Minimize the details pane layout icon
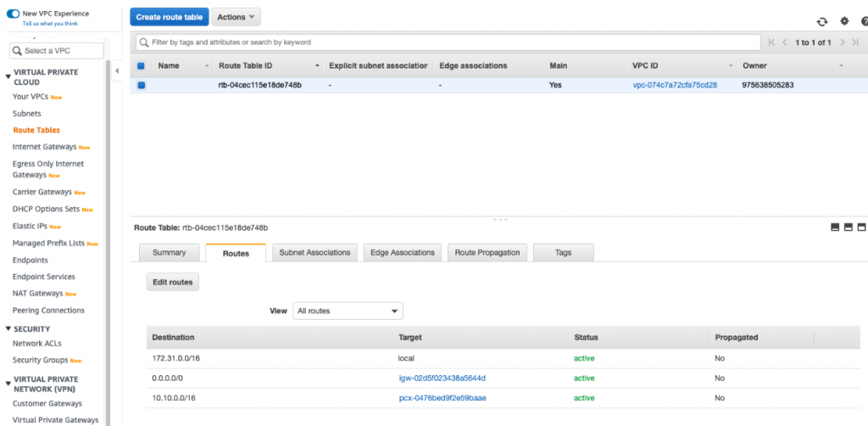 tap(835, 227)
